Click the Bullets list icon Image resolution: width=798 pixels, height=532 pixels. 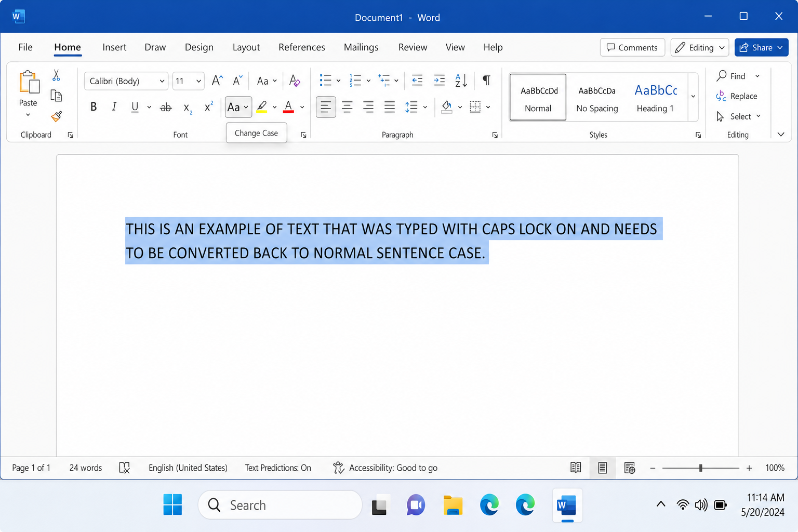pyautogui.click(x=326, y=80)
